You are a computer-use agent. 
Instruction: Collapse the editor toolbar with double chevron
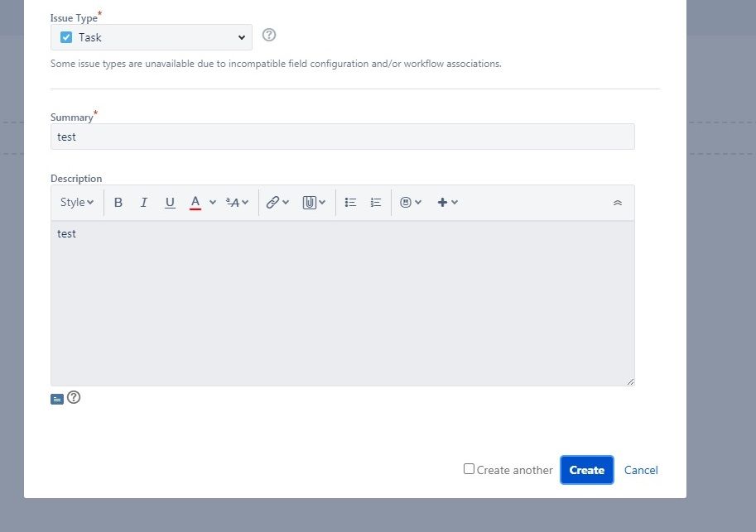618,203
